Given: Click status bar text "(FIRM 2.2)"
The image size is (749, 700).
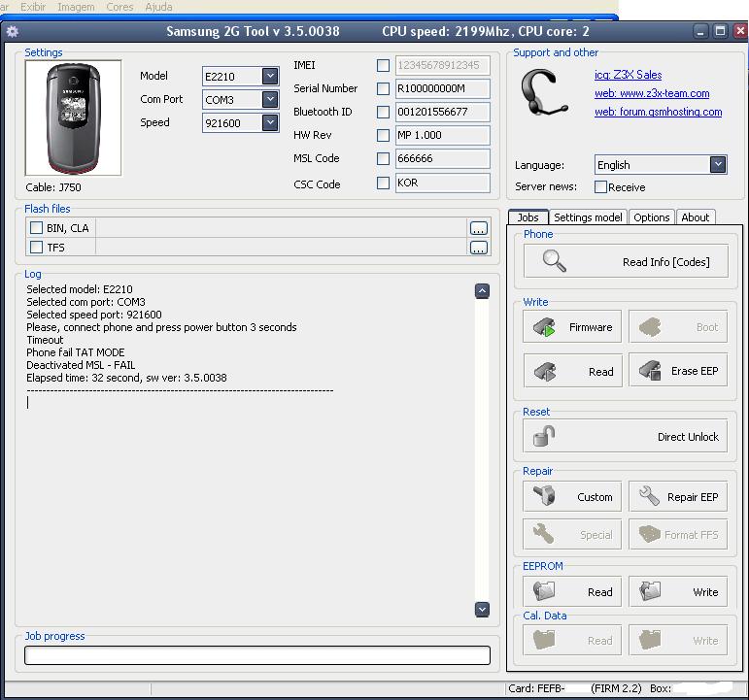Looking at the screenshot, I should 616,688.
